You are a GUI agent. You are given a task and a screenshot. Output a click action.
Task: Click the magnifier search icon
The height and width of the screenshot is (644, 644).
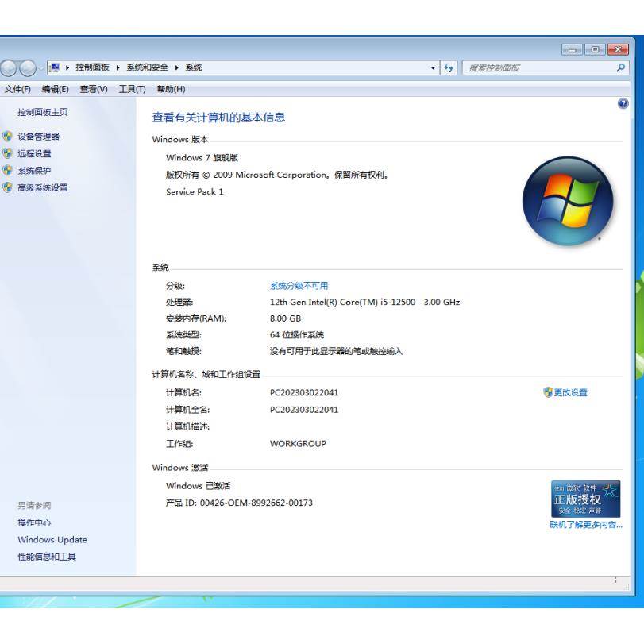point(621,67)
